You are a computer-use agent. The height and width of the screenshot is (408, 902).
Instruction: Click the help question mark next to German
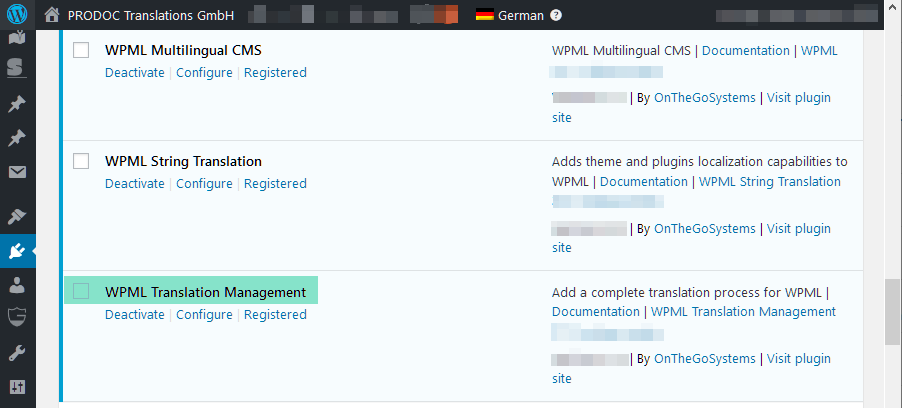tap(556, 16)
